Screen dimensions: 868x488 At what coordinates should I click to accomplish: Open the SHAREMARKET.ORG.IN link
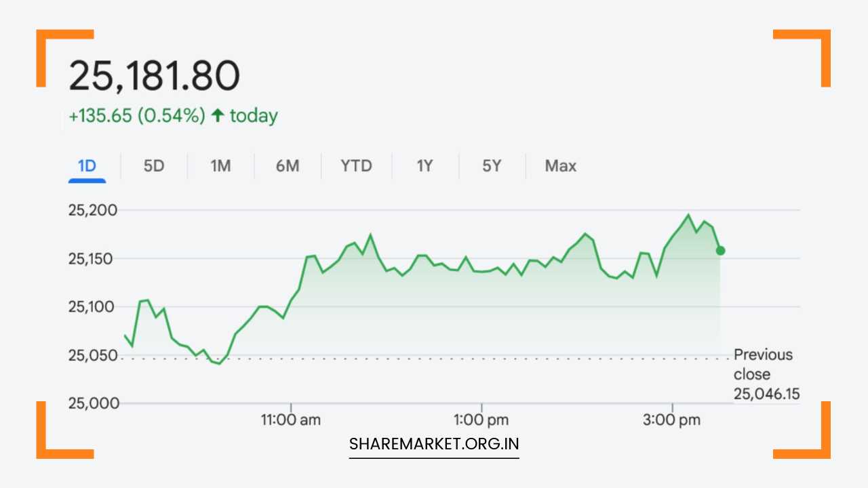(x=434, y=444)
